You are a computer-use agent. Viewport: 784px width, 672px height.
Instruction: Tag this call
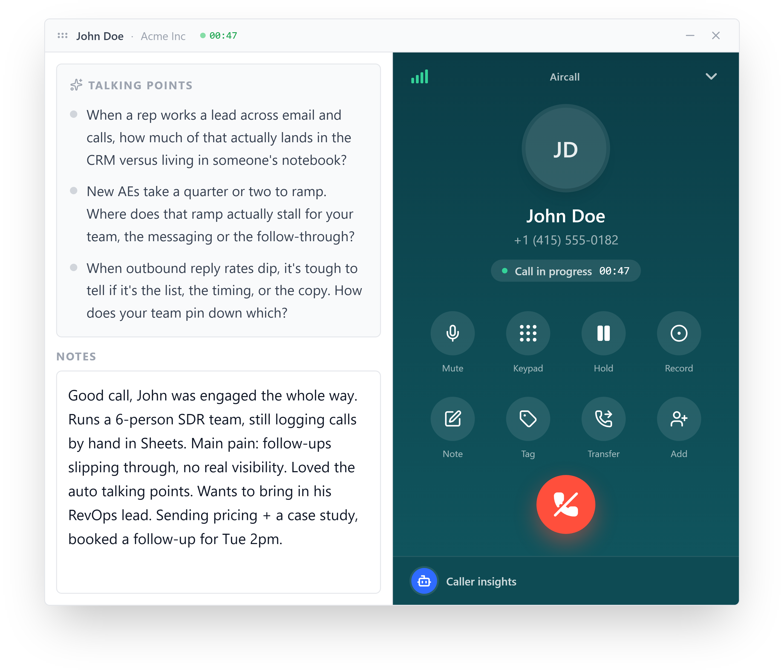pos(528,419)
